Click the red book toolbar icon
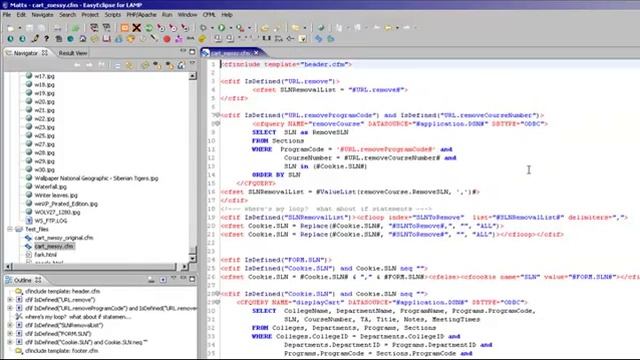 [x=107, y=39]
